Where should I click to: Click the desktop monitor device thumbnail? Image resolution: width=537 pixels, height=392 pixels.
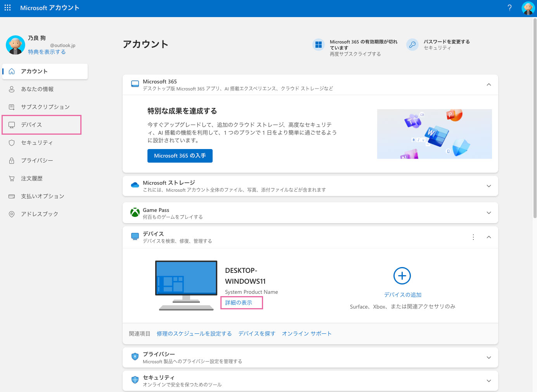pyautogui.click(x=186, y=285)
